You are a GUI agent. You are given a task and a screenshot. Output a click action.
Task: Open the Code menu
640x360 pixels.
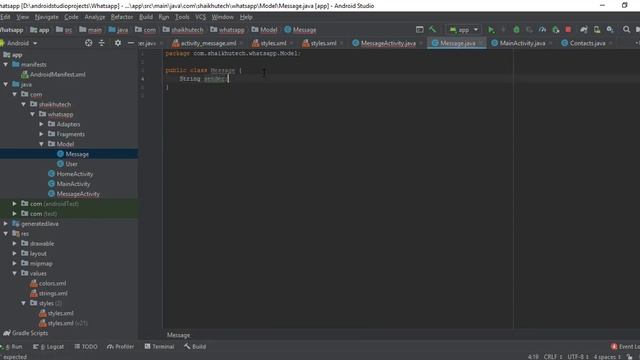click(x=71, y=17)
